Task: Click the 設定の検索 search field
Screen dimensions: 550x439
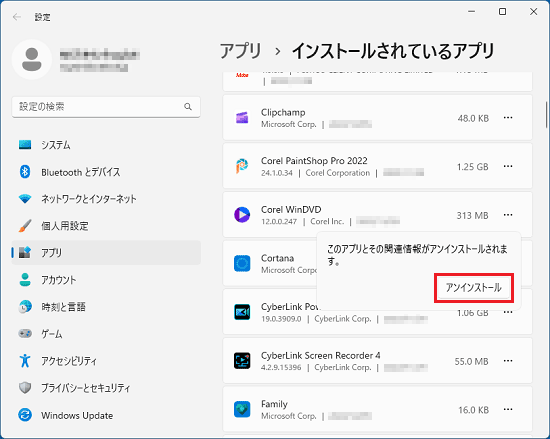Action: [x=106, y=107]
